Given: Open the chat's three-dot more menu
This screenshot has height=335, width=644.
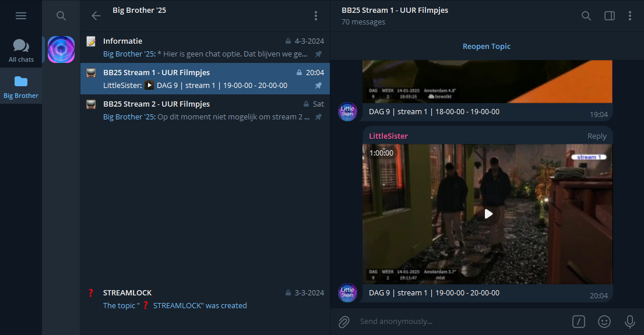Looking at the screenshot, I should (x=629, y=16).
